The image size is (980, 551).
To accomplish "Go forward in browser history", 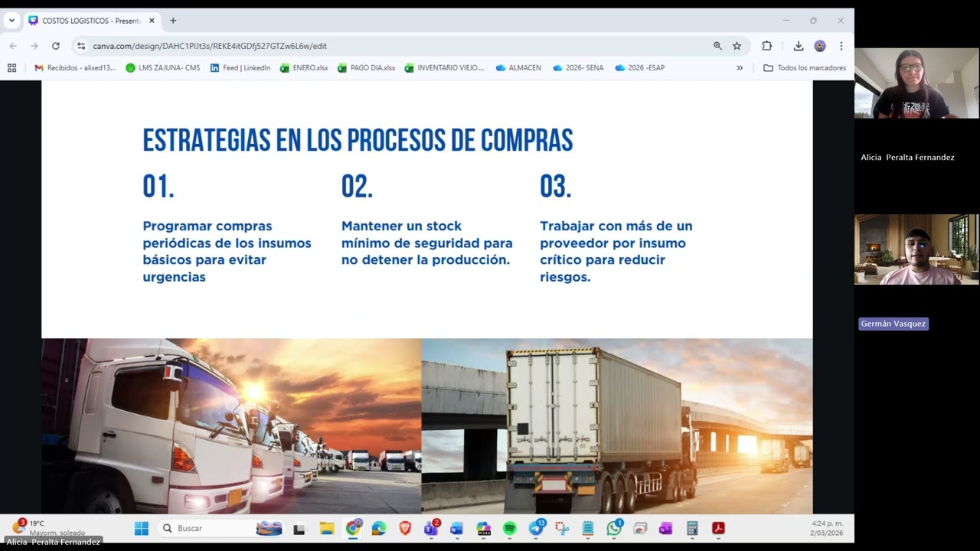I will coord(34,46).
